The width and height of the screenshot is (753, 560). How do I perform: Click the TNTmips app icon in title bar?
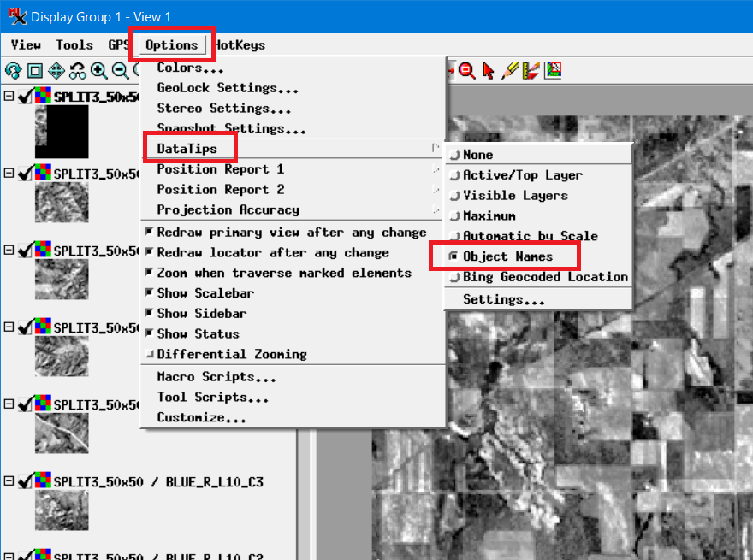tap(17, 16)
